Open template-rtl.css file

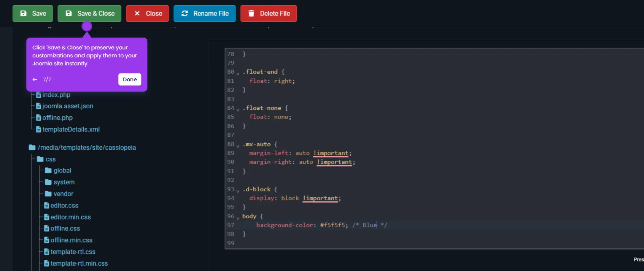point(73,252)
